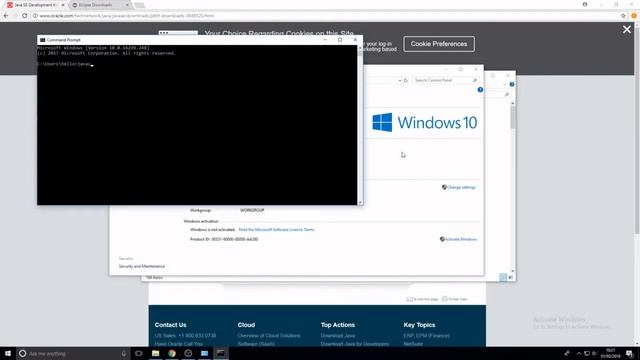The width and height of the screenshot is (640, 360).
Task: Show hidden system tray icons
Action: coord(578,353)
